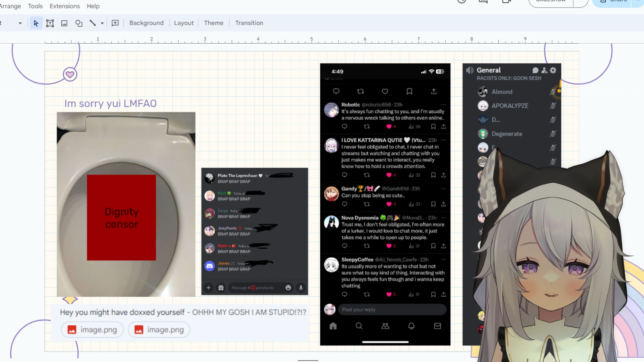Choose the Select arrow tool
The image size is (644, 362).
36,23
